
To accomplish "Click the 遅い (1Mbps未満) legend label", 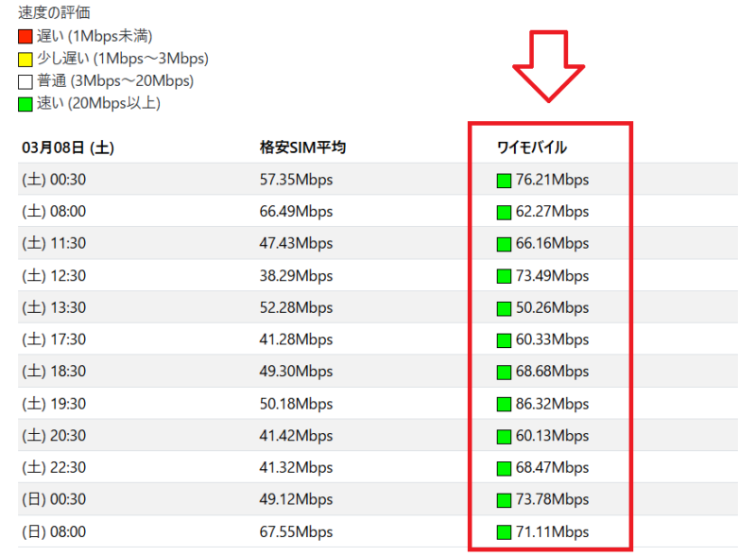I will coord(94,36).
